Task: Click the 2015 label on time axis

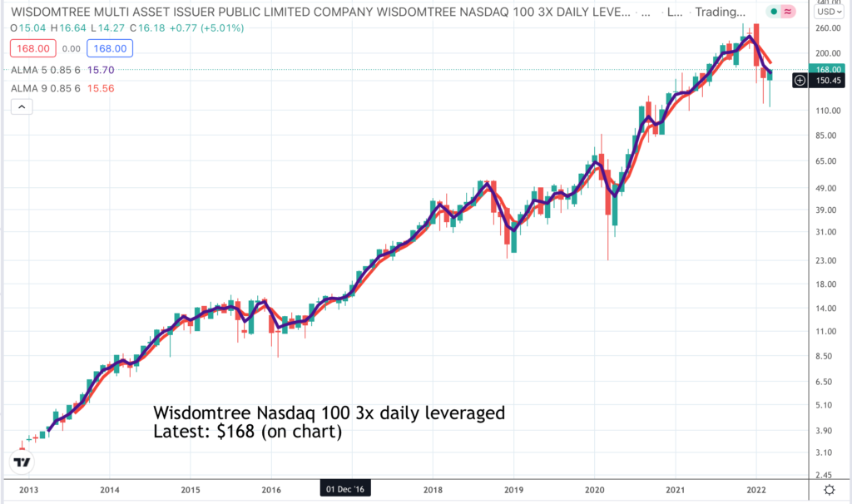Action: point(191,490)
